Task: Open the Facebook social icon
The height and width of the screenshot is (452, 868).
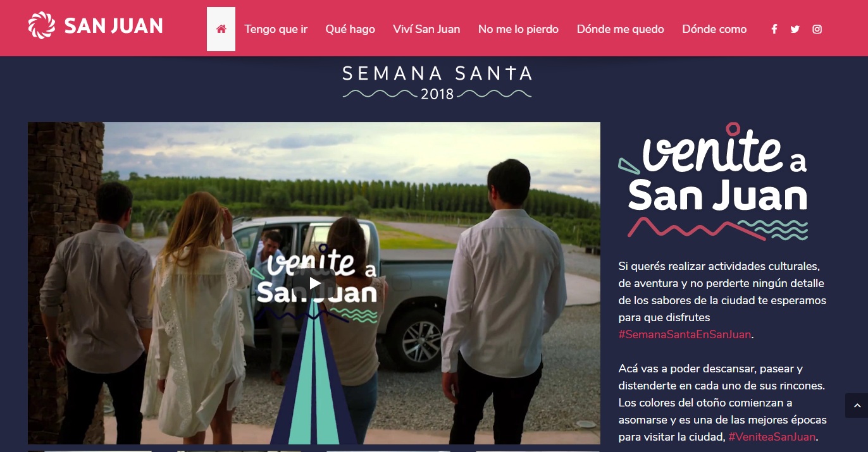Action: (774, 29)
